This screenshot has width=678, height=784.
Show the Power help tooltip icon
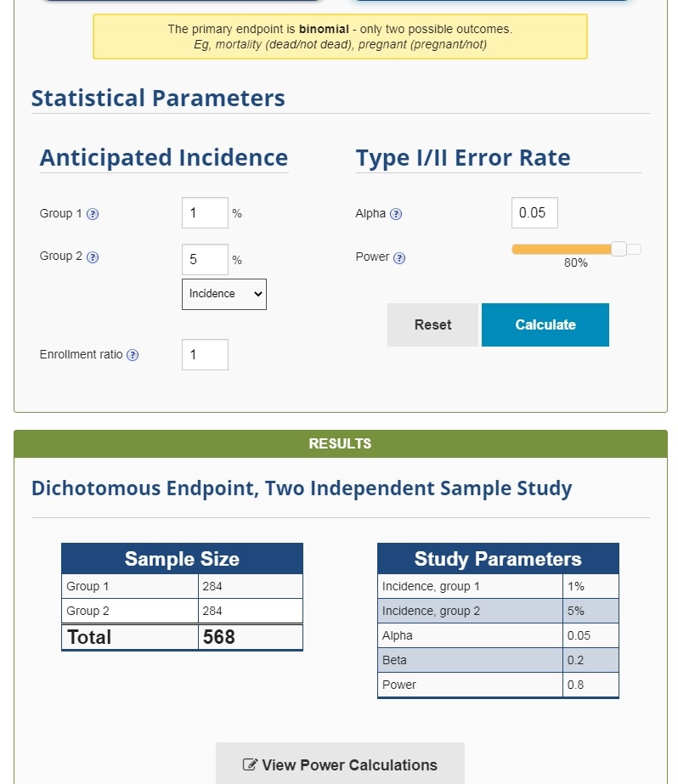click(x=399, y=258)
